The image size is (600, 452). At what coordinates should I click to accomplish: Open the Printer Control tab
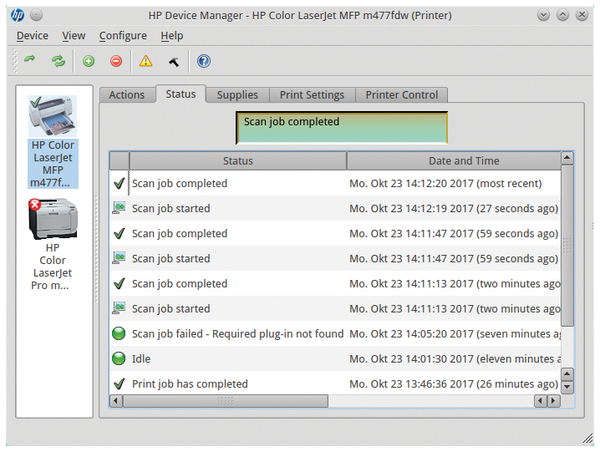pyautogui.click(x=401, y=95)
